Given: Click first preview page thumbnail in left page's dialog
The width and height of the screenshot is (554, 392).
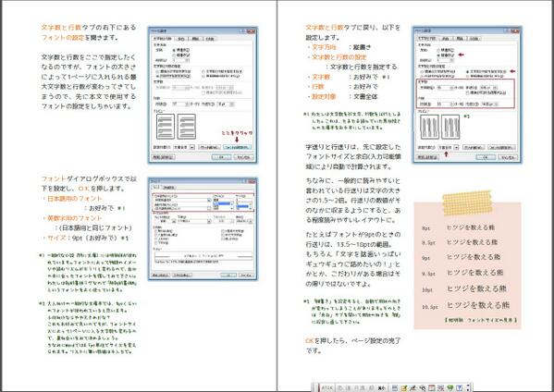Looking at the screenshot, I should click(166, 127).
